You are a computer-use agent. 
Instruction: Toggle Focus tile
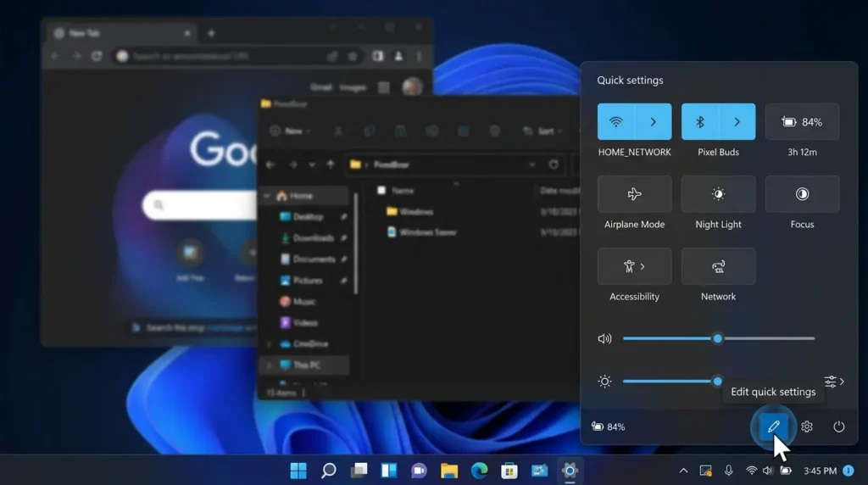[802, 194]
